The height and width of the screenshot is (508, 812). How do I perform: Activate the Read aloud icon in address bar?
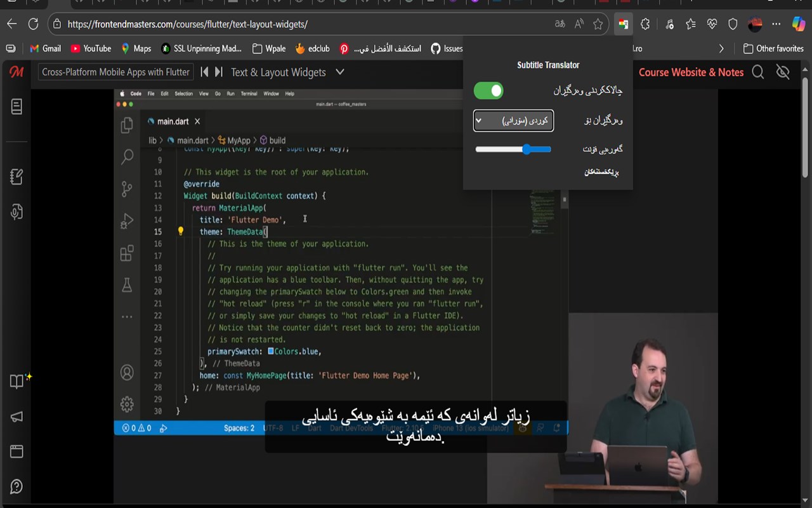[579, 24]
